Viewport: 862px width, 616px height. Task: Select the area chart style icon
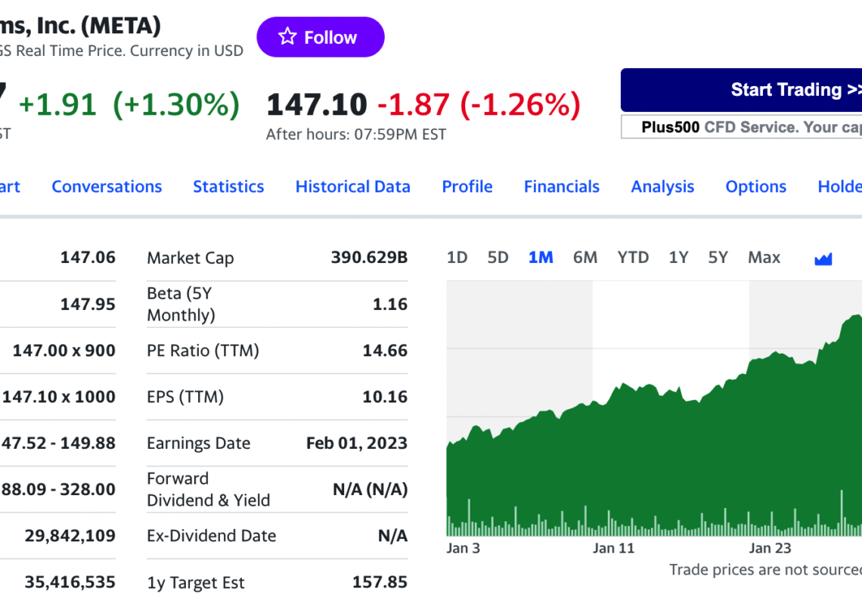click(x=823, y=257)
